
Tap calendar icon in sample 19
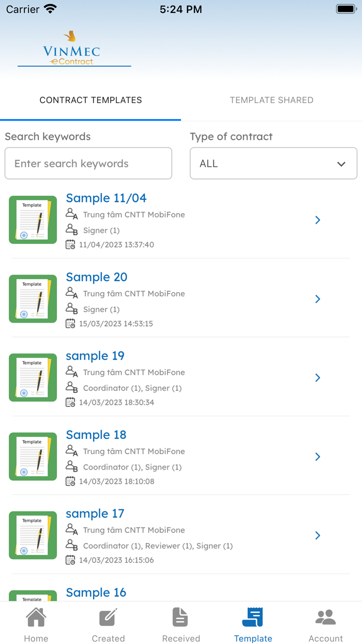pyautogui.click(x=70, y=402)
